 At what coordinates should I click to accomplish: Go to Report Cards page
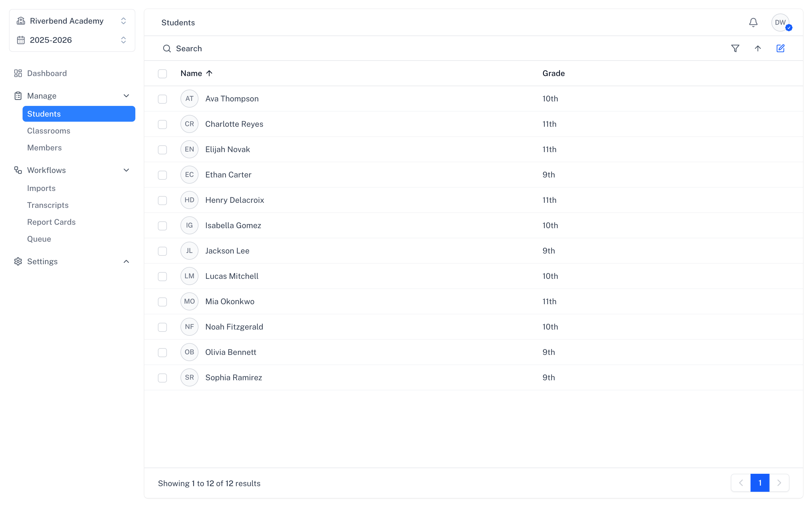tap(51, 222)
